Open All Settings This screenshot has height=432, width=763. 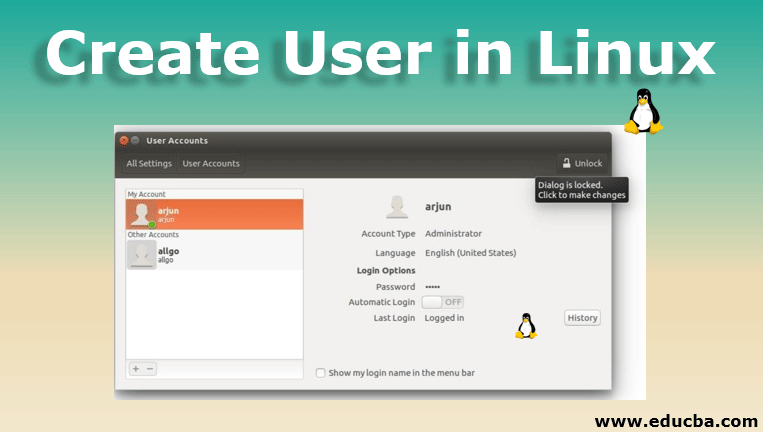click(x=149, y=163)
